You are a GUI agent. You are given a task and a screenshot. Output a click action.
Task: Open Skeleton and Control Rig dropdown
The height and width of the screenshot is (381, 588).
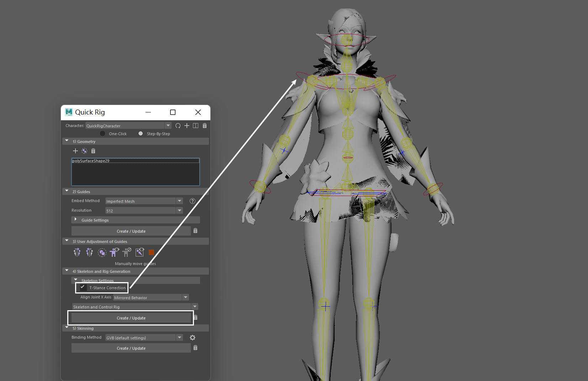[x=135, y=307]
